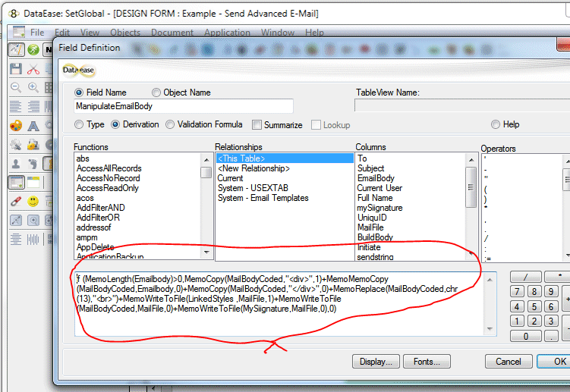Click Columns list scroll up arrow
This screenshot has height=392, width=570.
471,160
